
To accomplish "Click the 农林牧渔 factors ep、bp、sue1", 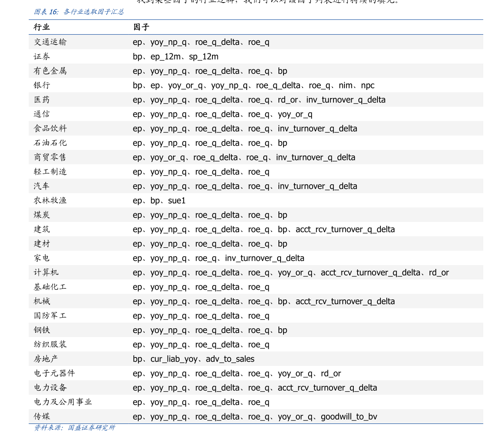I will 159,201.
